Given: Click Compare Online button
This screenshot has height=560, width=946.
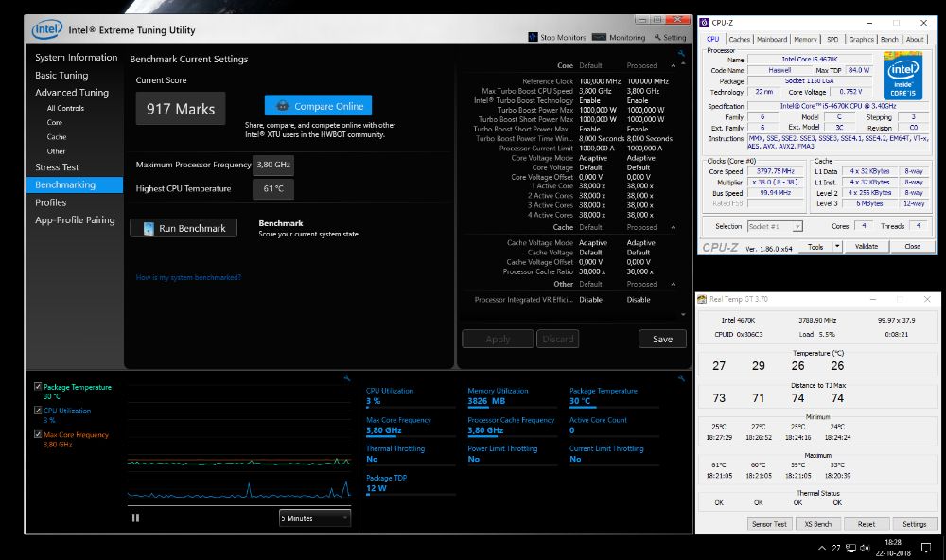Looking at the screenshot, I should click(318, 106).
